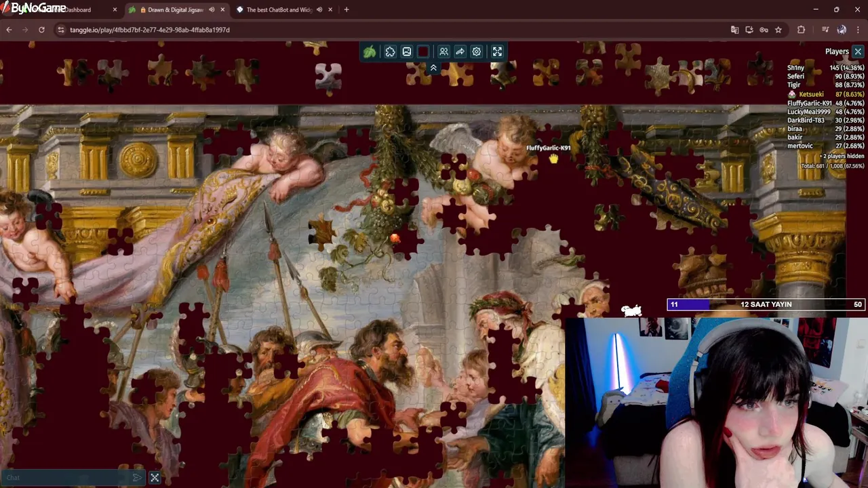Image resolution: width=868 pixels, height=488 pixels.
Task: Close the Dashboard tab
Action: [x=115, y=9]
